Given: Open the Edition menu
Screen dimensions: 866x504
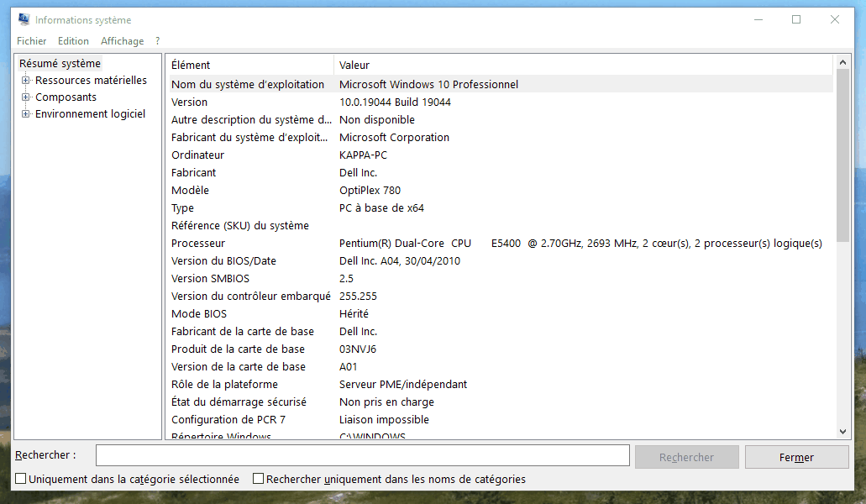Looking at the screenshot, I should pos(73,41).
